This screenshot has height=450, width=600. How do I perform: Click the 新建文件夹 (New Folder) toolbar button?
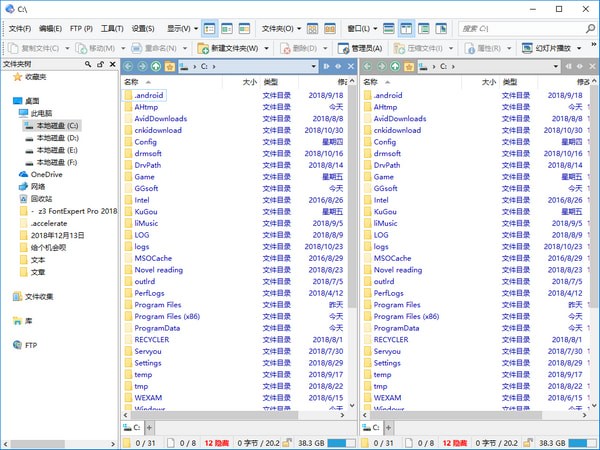234,48
